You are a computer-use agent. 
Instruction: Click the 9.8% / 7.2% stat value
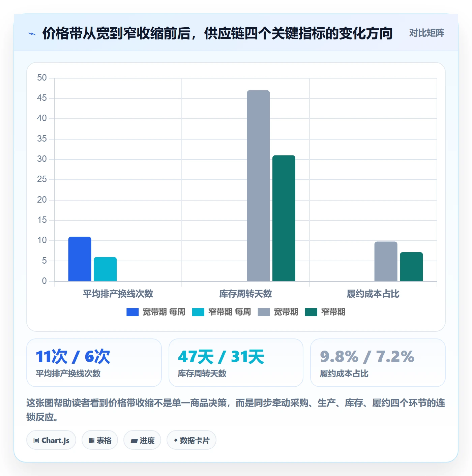tap(367, 357)
